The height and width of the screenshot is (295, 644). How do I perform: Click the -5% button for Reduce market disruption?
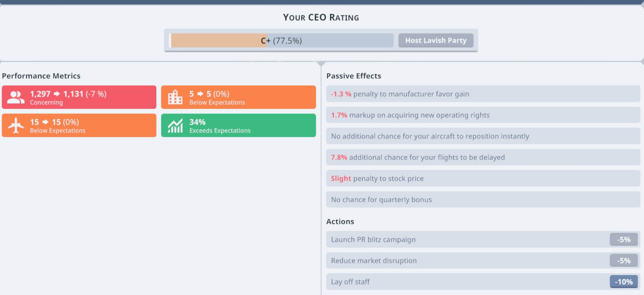point(624,261)
